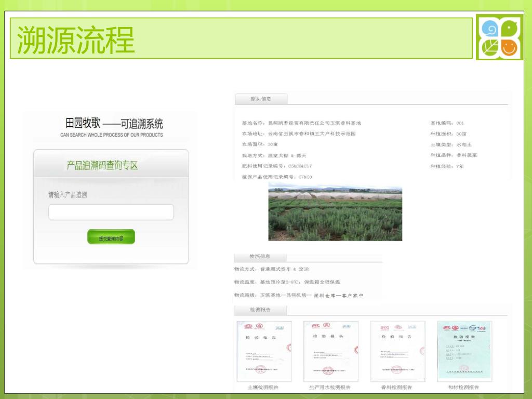Screen dimensions: 532x399
Task: Click the 种植品种: 香料蔬菜 text
Action: (454, 155)
